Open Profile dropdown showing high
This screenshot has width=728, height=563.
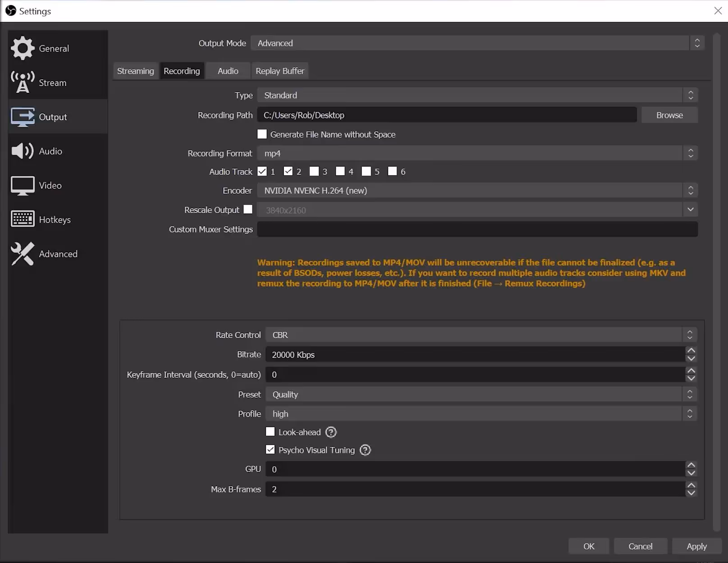click(481, 414)
